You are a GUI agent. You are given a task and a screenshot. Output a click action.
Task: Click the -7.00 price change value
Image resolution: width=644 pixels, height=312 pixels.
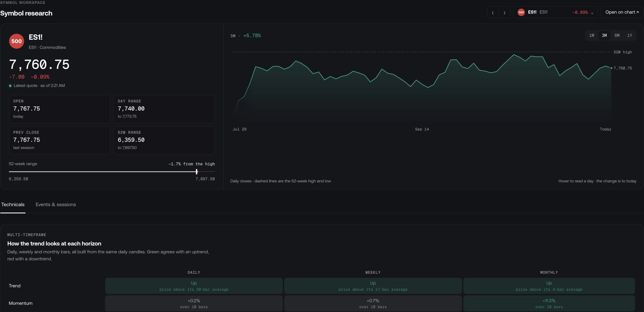click(x=17, y=77)
